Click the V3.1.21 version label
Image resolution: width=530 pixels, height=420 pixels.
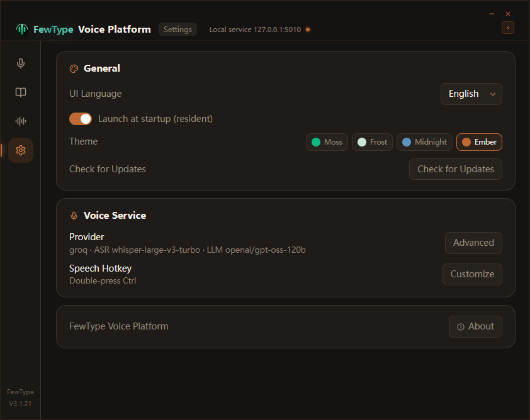(20, 404)
